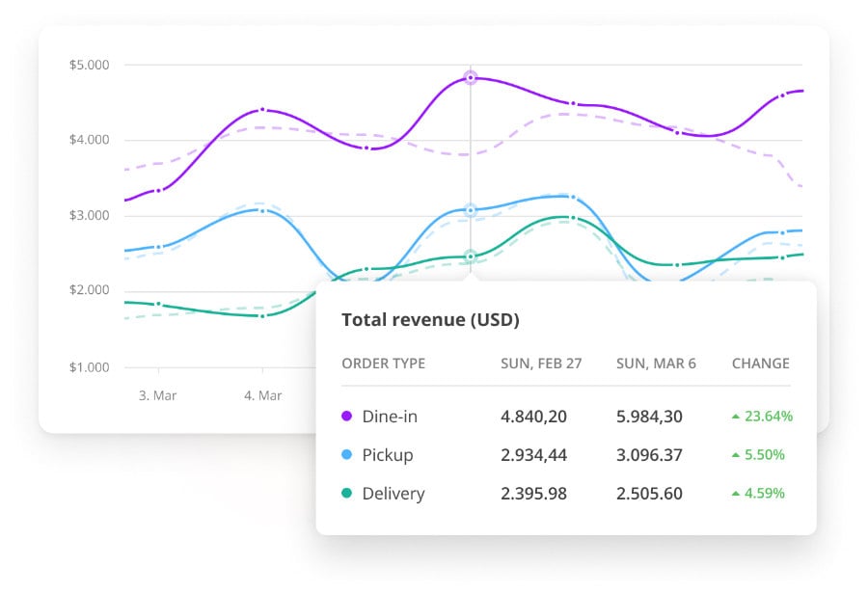The width and height of the screenshot is (868, 593).
Task: Click the SUN, FEB 27 column header
Action: [541, 364]
